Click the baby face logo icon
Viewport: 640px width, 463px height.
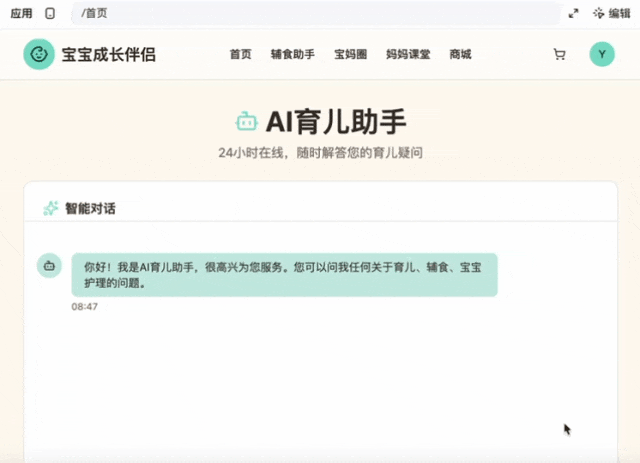click(x=39, y=54)
